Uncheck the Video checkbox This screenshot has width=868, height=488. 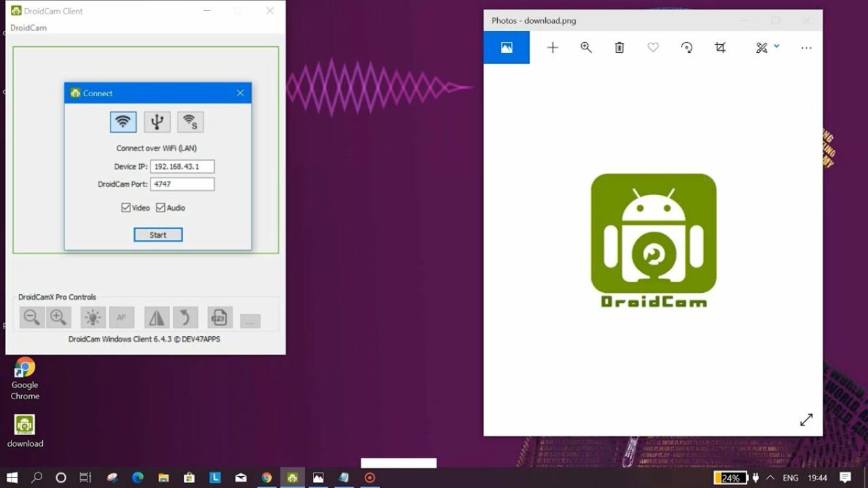[126, 208]
